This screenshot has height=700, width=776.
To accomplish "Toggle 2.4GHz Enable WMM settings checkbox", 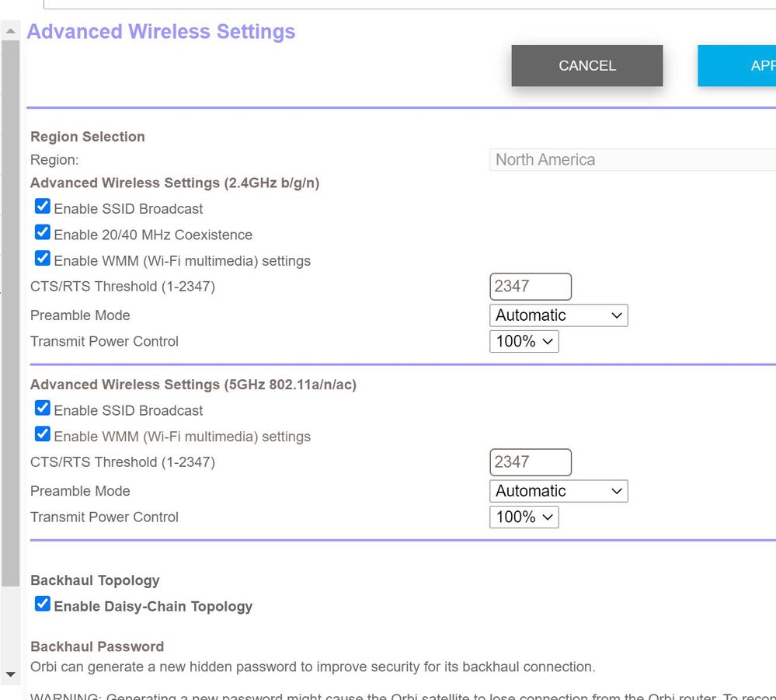I will point(43,259).
